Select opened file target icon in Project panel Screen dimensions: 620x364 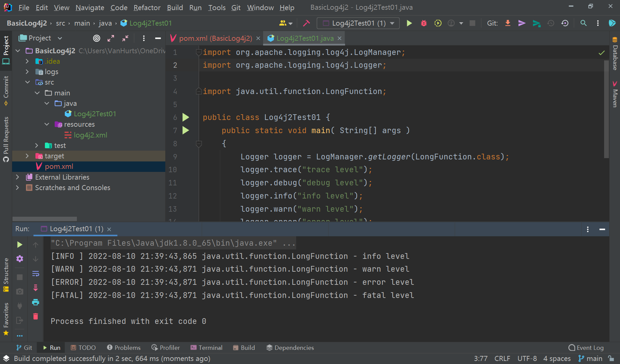click(97, 38)
